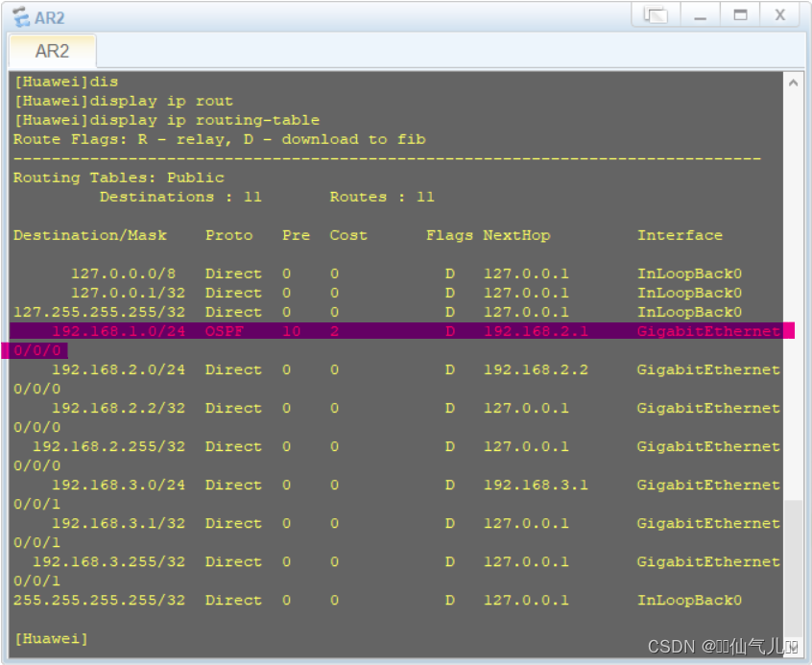Click the scrollbar up arrow
Screen dimensions: 812x665
[x=794, y=83]
